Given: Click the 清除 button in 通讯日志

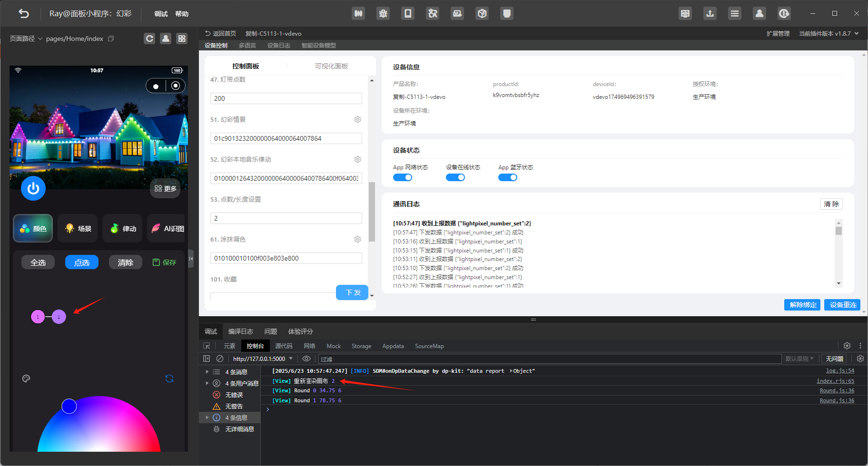Looking at the screenshot, I should [x=831, y=204].
